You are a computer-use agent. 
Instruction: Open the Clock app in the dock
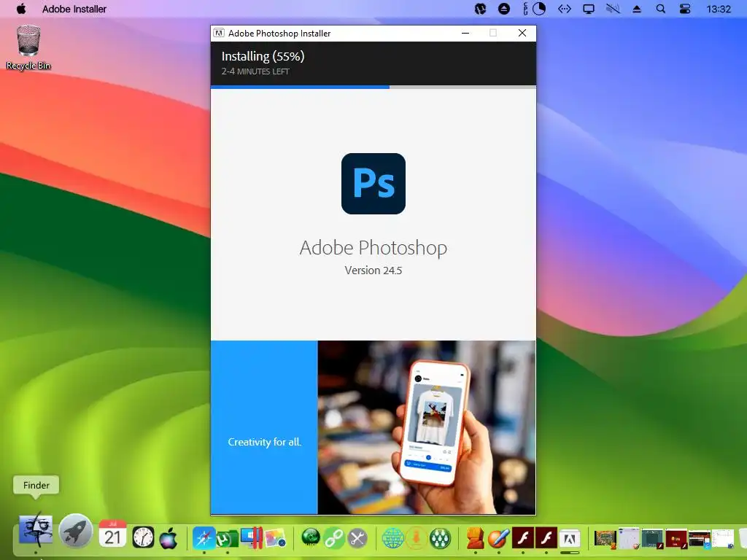pyautogui.click(x=143, y=537)
